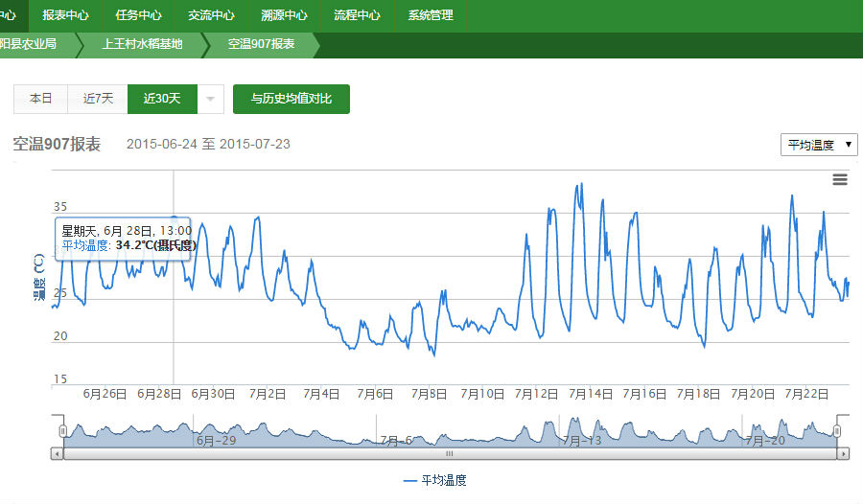The image size is (863, 504).
Task: Expand the dropdown arrow beside 近30天
Action: point(211,99)
